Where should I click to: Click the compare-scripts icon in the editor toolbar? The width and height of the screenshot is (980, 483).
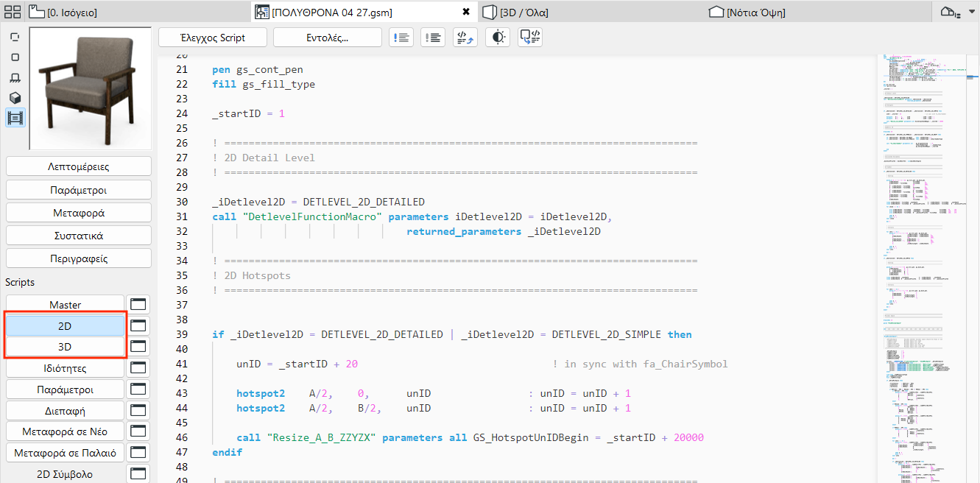529,37
